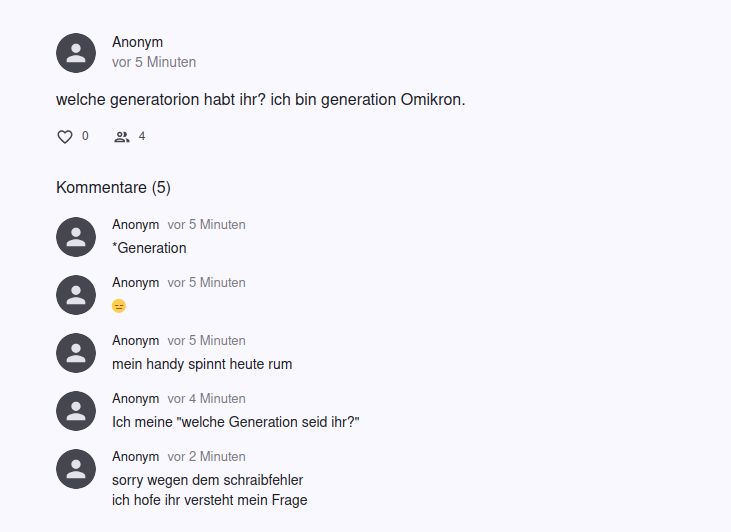
Task: Click the "Kommentare (5)" heading
Action: click(113, 187)
